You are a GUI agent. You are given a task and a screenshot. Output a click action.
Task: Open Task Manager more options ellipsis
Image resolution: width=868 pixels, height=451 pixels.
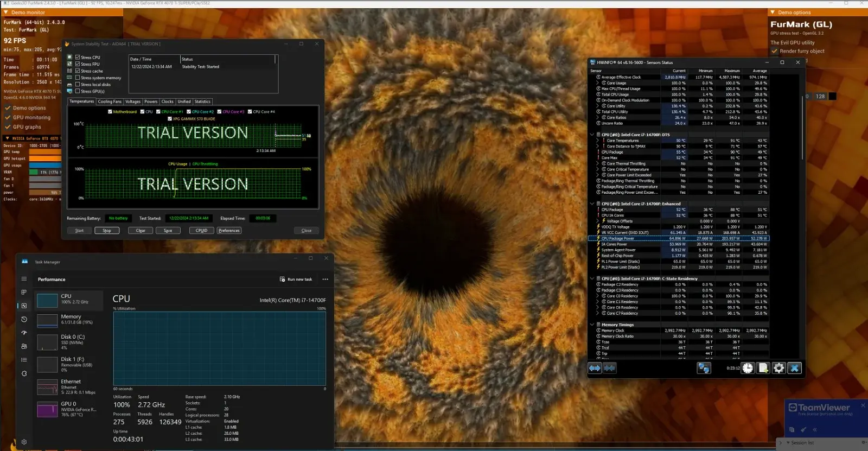click(325, 280)
